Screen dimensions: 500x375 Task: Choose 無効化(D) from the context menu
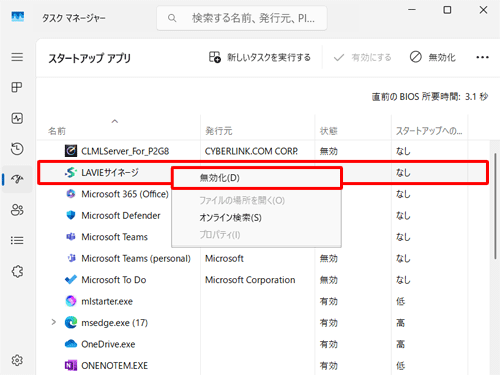pos(256,178)
